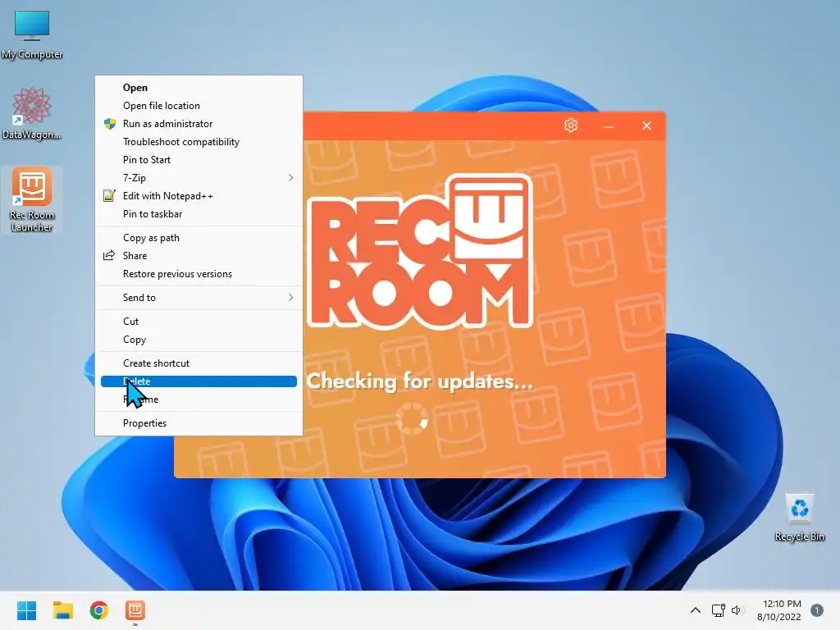Choose Pin to taskbar
The height and width of the screenshot is (630, 840).
tap(199, 214)
